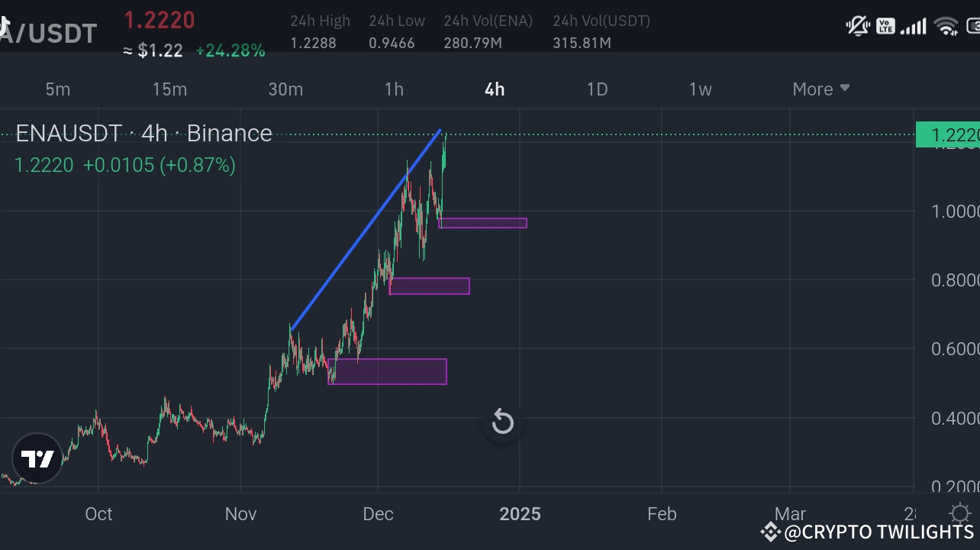Click the 24h Vol(ENA) statistic
This screenshot has width=980, height=550.
tap(488, 31)
